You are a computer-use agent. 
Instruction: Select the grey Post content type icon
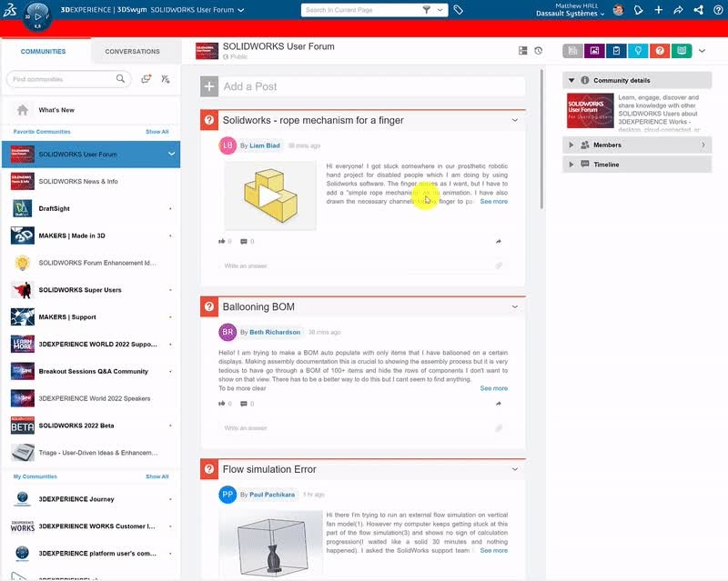tap(572, 51)
